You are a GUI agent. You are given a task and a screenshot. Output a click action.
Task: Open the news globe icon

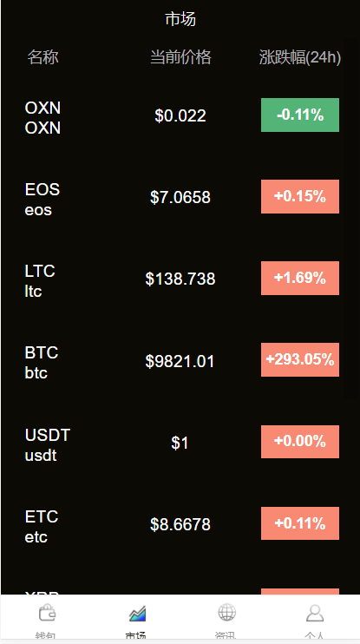coord(226,613)
